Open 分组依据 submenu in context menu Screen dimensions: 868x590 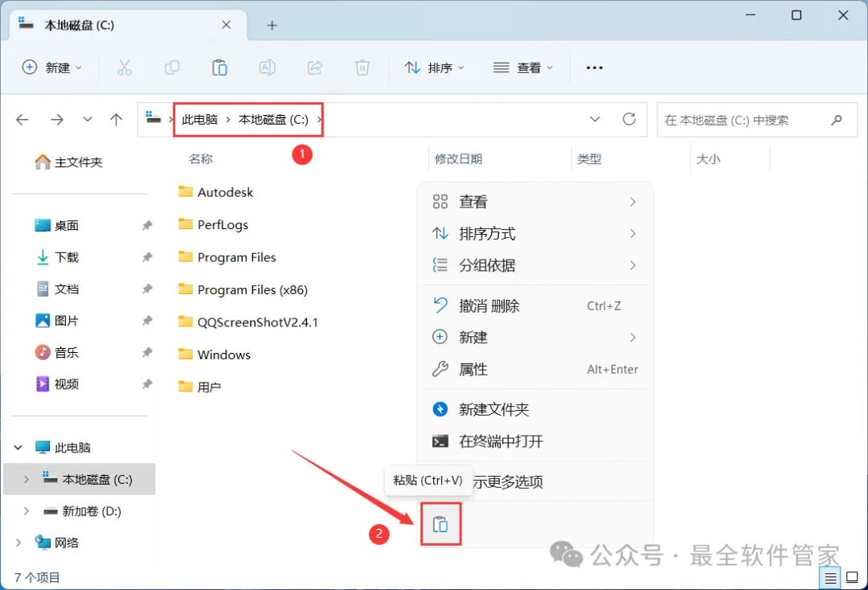[534, 265]
